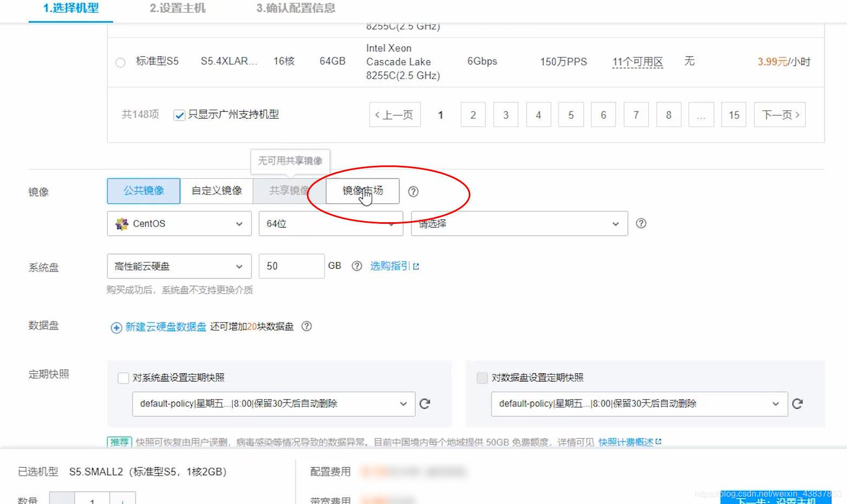Switch to 1.选择机型 step tab

(x=71, y=8)
